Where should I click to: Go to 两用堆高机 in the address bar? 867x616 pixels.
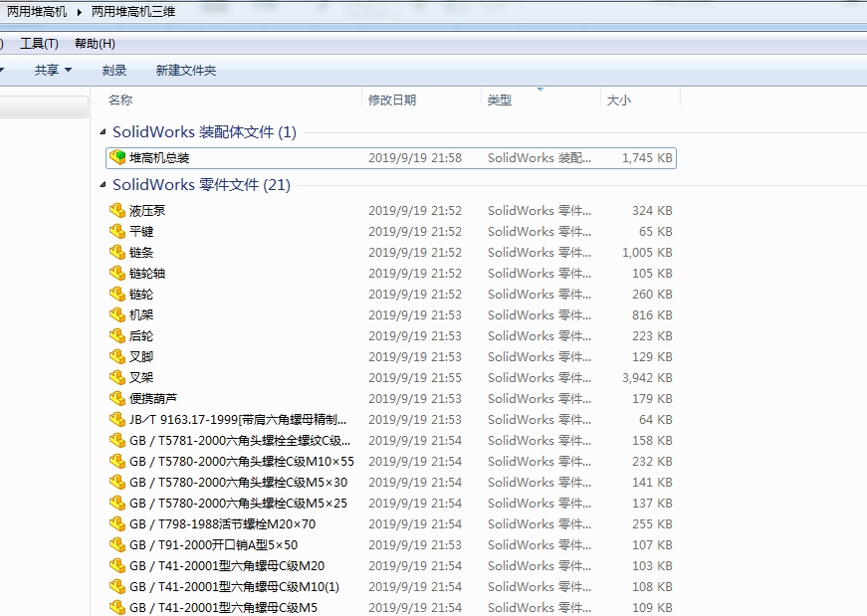[37, 12]
